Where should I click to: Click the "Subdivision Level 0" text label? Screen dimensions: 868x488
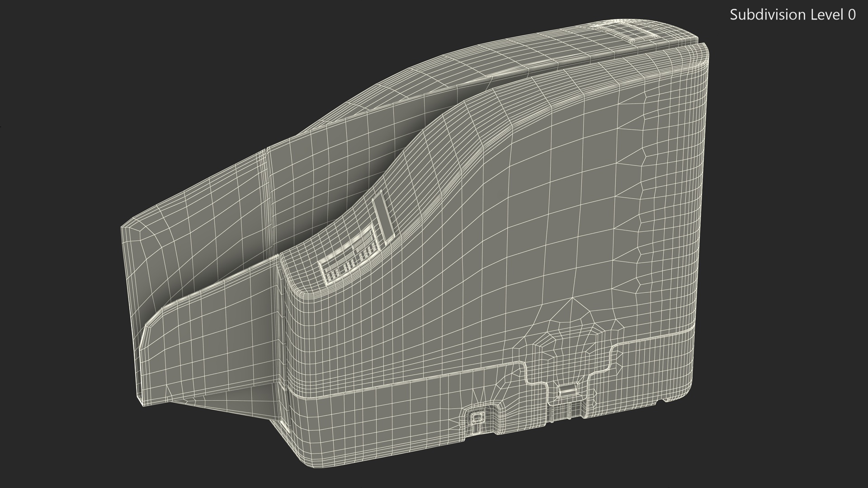(x=793, y=15)
